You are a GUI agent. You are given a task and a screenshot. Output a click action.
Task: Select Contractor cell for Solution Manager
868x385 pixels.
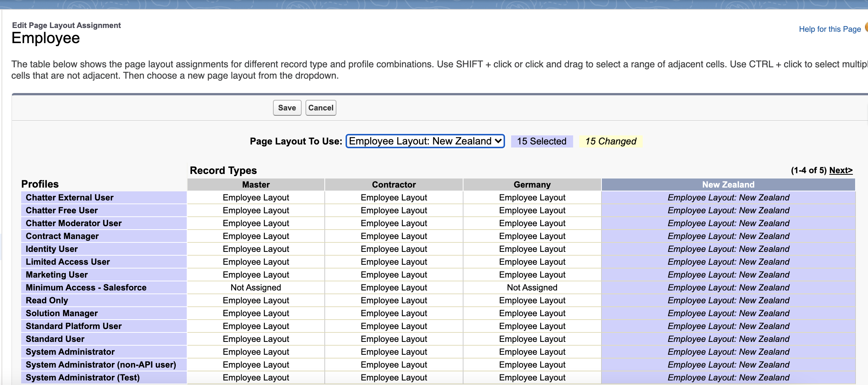coord(394,313)
